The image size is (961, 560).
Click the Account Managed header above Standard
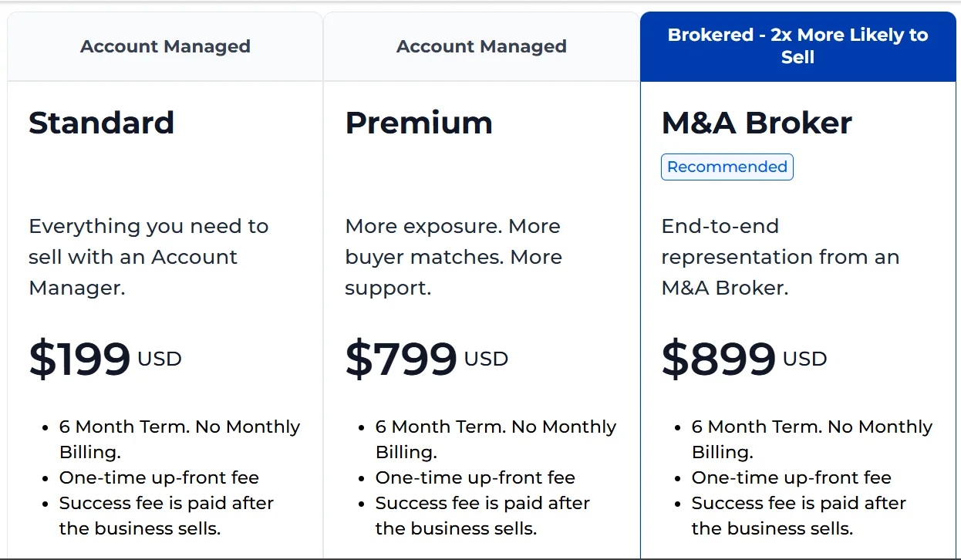pyautogui.click(x=165, y=46)
